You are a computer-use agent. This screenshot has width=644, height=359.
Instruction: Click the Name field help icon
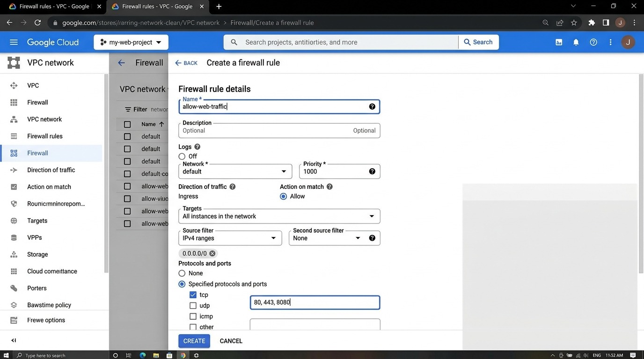(372, 107)
